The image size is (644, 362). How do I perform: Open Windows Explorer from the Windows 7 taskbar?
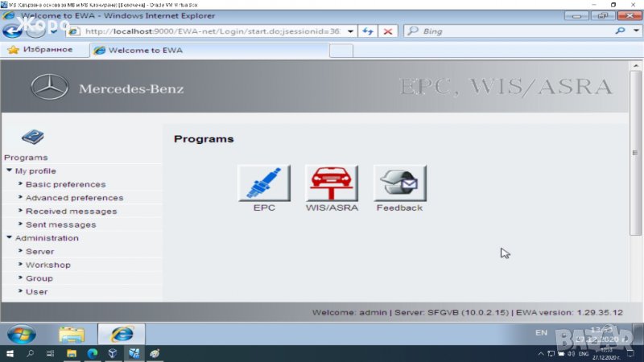72,334
